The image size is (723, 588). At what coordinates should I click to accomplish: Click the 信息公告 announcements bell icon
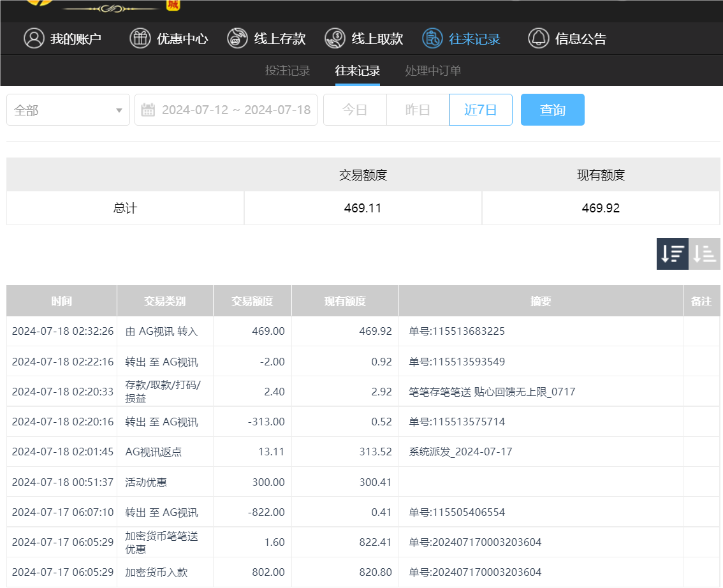pos(538,38)
